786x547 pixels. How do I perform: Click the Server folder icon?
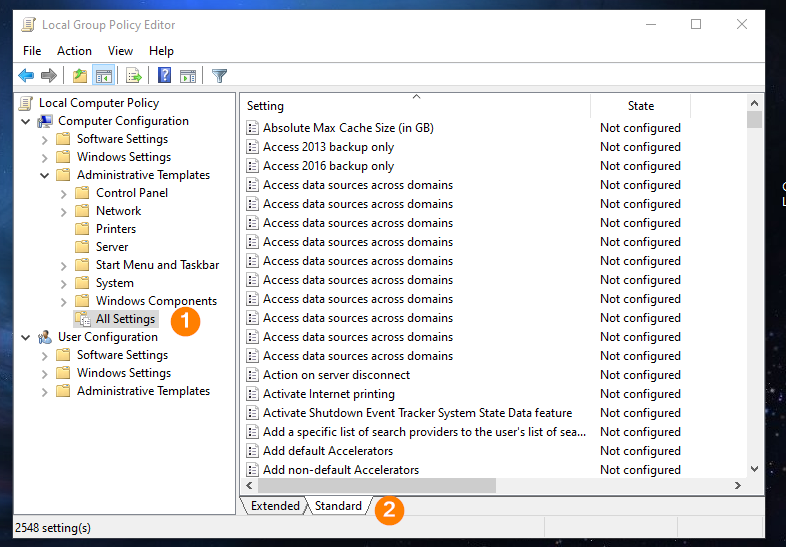point(82,247)
